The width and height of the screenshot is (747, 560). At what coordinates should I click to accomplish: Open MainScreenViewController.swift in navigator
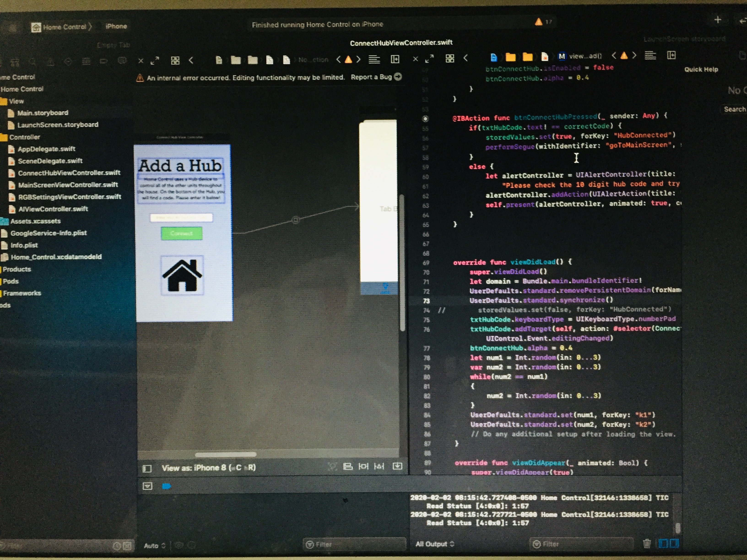point(68,185)
